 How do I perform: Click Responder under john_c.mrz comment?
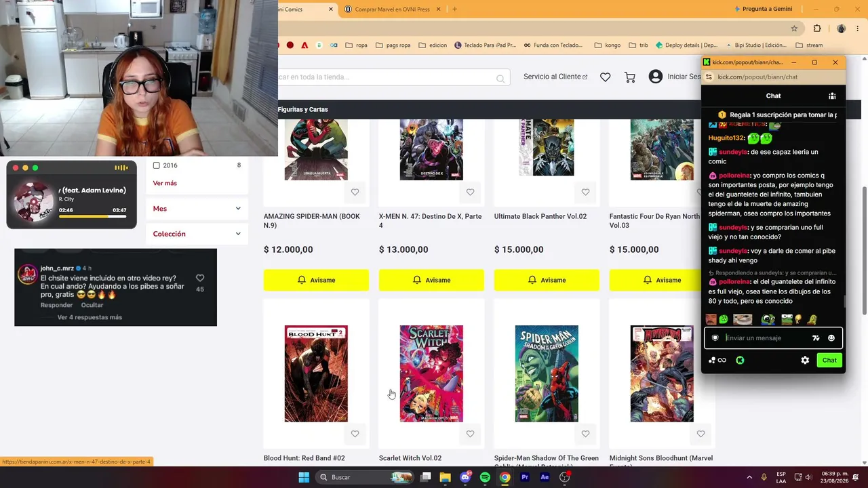(x=56, y=305)
